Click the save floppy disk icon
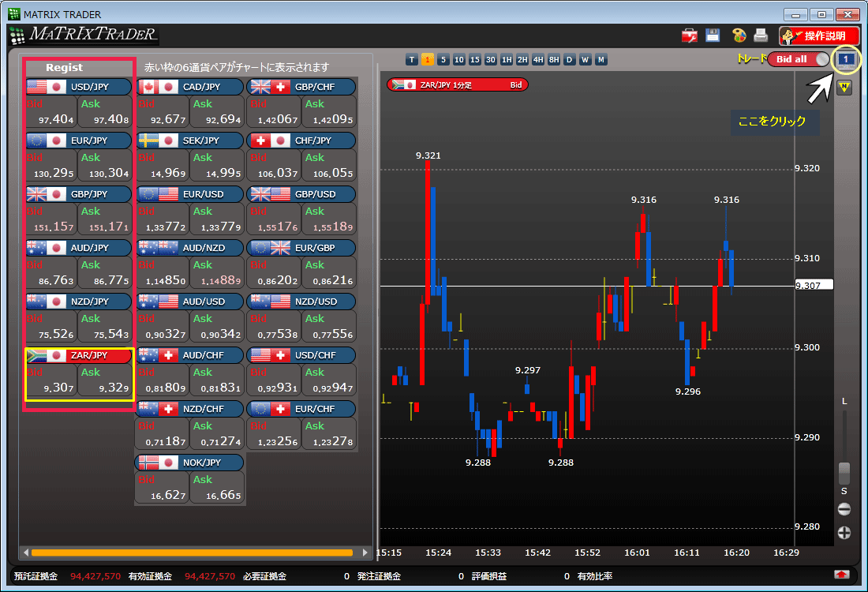The width and height of the screenshot is (868, 592). coord(713,36)
